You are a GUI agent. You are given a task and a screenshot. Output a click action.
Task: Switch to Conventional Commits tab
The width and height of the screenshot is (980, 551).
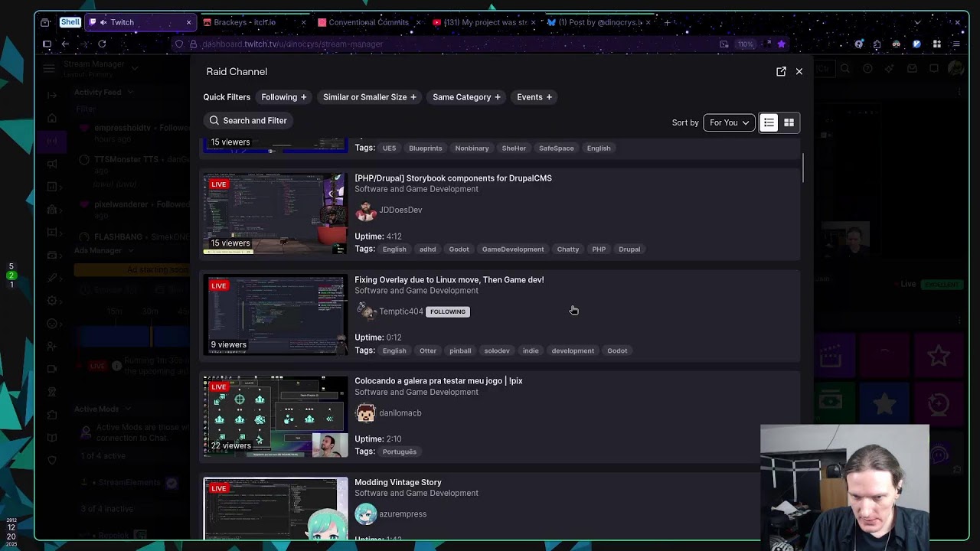pyautogui.click(x=369, y=22)
